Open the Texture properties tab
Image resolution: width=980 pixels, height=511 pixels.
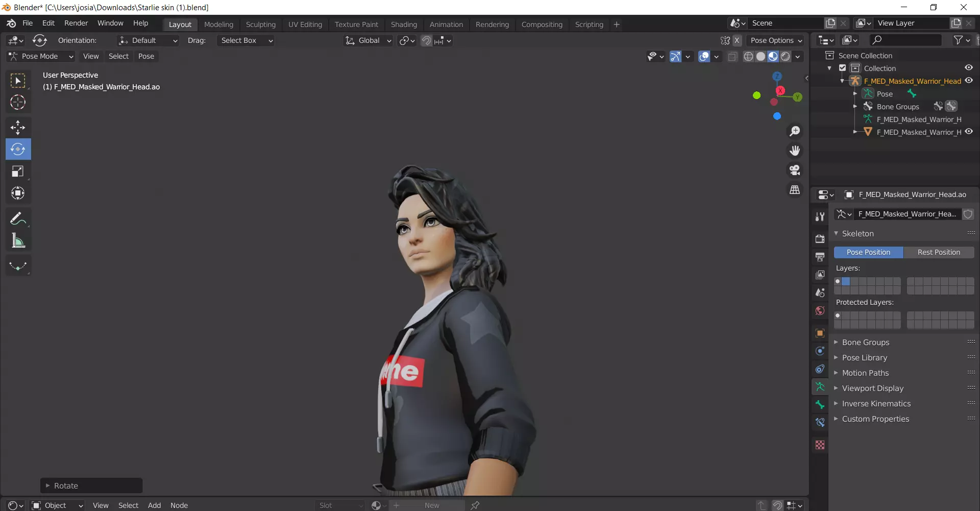point(820,445)
